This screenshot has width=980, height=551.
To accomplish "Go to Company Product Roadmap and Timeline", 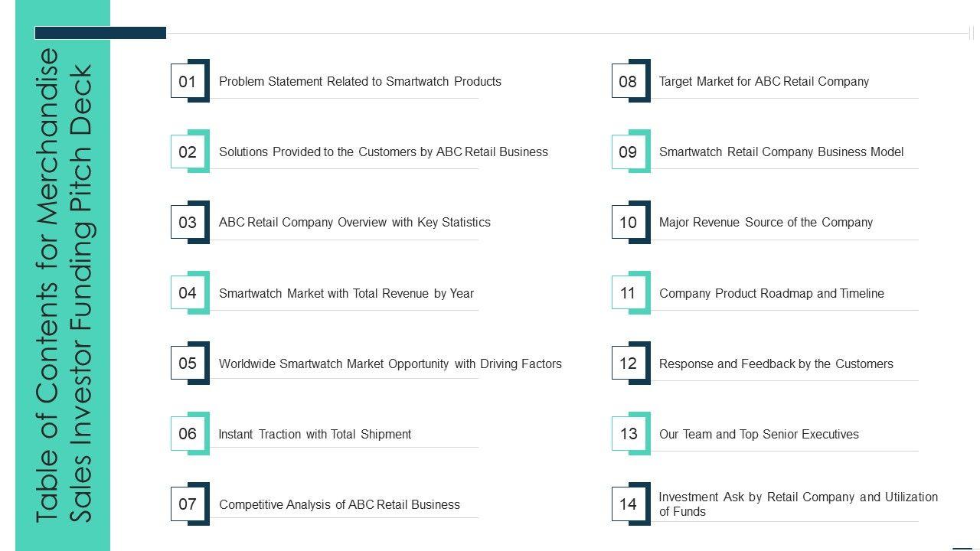I will point(771,293).
